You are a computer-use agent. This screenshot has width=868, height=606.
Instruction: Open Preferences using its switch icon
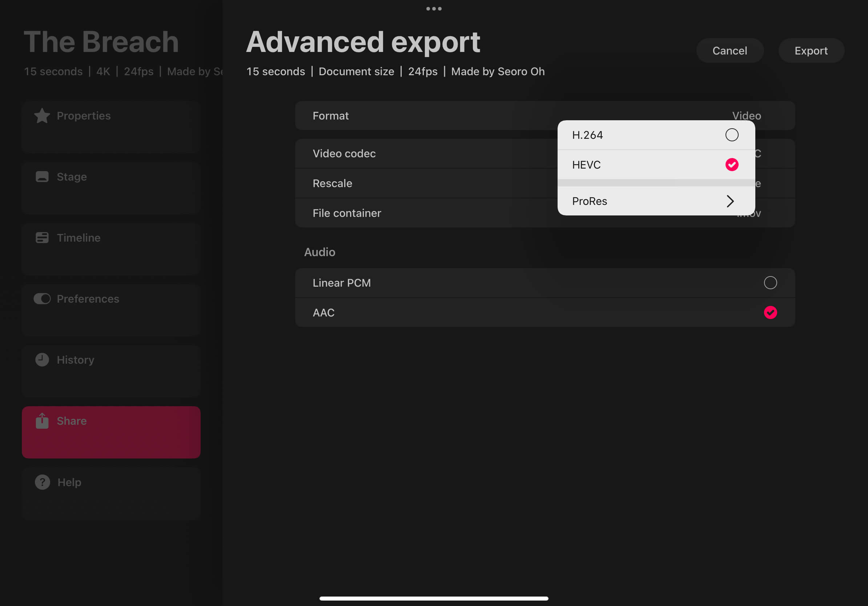tap(42, 299)
